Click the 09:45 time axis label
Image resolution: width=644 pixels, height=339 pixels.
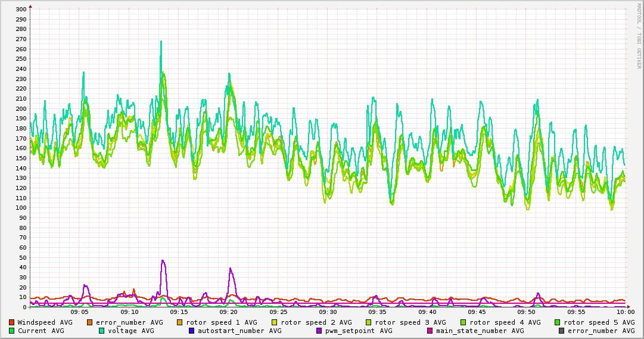click(477, 312)
